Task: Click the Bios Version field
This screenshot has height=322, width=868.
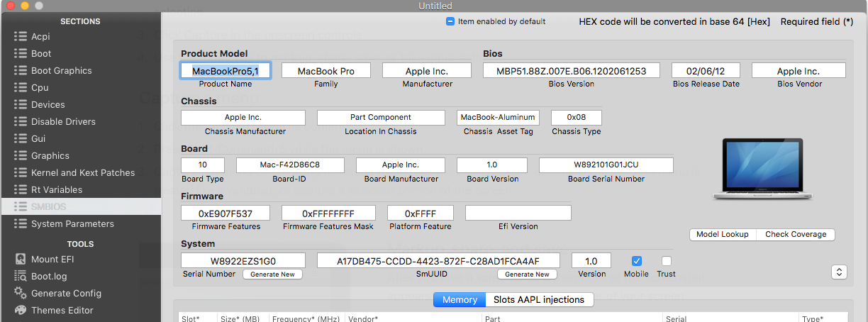Action: [x=572, y=70]
